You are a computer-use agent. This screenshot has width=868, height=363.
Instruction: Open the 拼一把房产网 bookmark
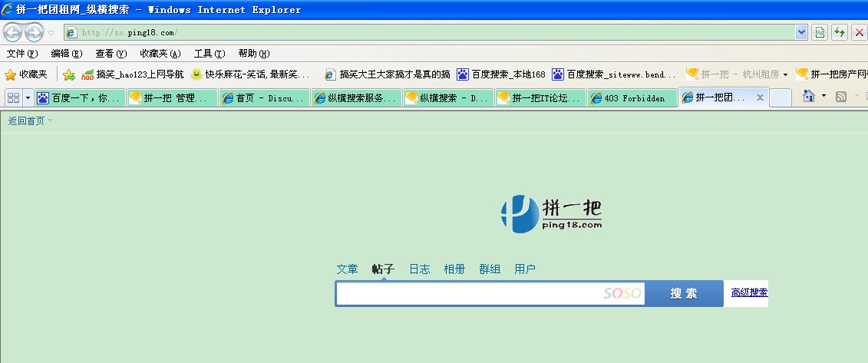(831, 74)
